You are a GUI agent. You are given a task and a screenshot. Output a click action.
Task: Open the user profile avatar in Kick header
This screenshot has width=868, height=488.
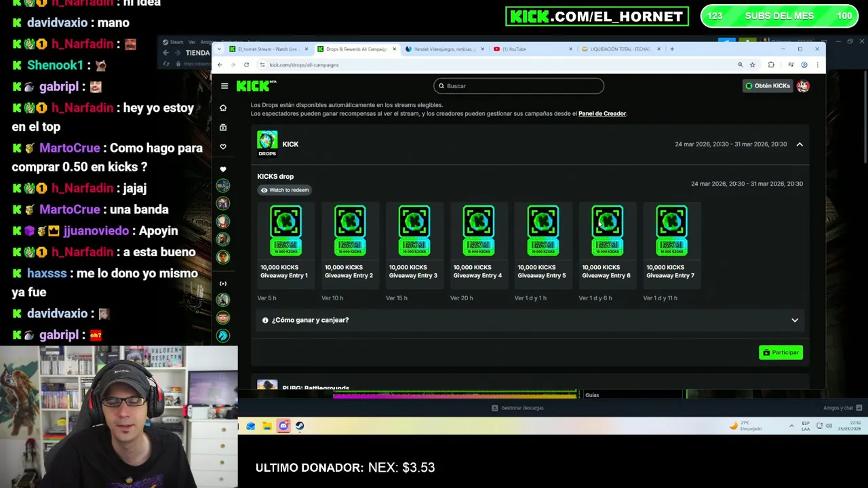pos(803,86)
